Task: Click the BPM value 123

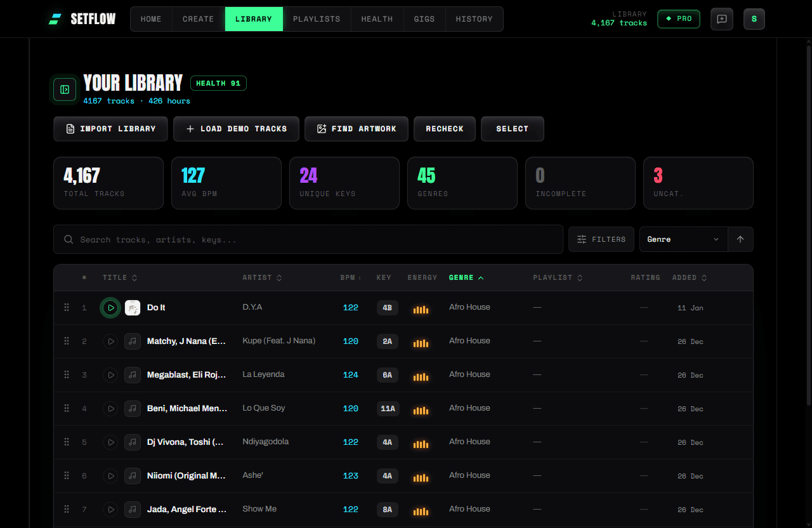Action: point(351,476)
